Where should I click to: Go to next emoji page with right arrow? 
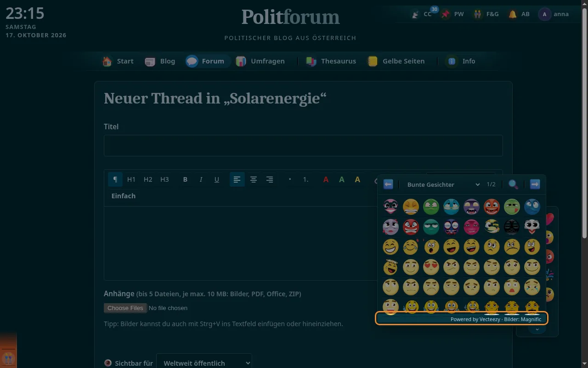(535, 184)
